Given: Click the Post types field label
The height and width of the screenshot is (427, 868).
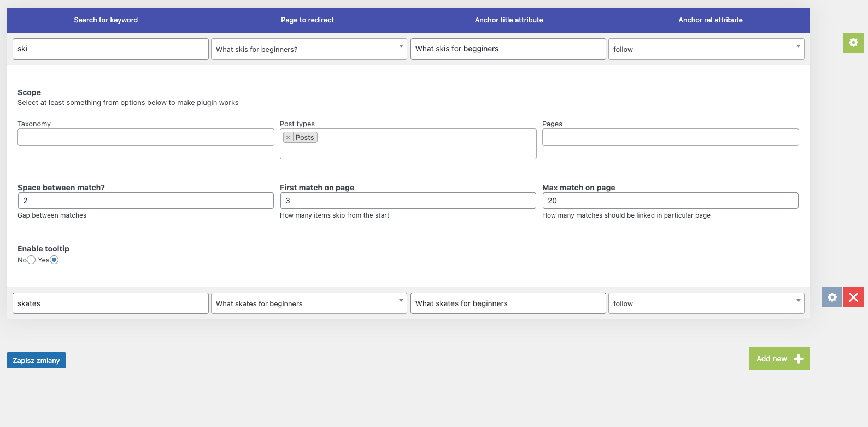Looking at the screenshot, I should [x=297, y=124].
